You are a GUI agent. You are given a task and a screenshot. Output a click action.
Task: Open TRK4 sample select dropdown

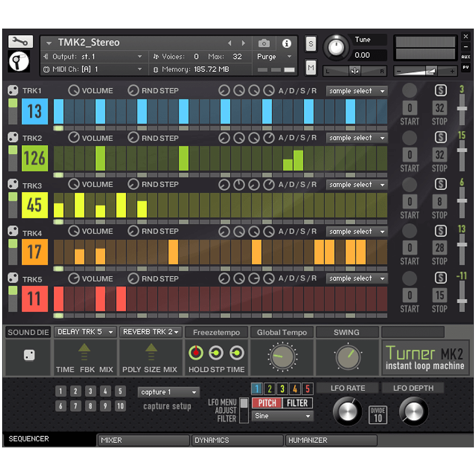(356, 232)
